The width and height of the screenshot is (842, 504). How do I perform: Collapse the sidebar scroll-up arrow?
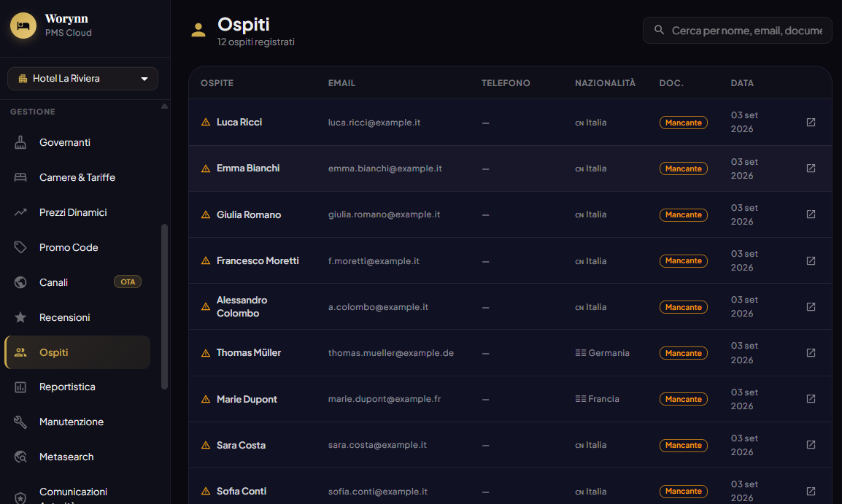click(164, 106)
